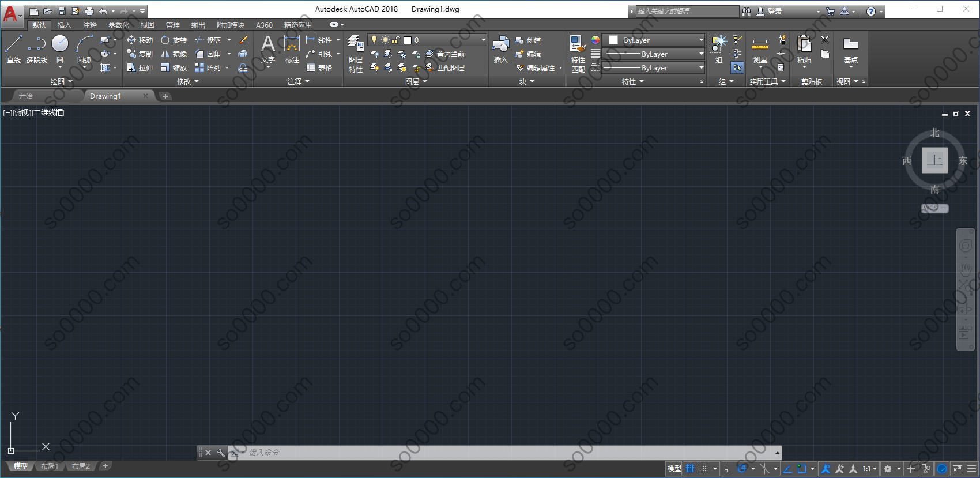Open 图层特性 (Layer Properties) manager
The image size is (980, 478).
[356, 54]
